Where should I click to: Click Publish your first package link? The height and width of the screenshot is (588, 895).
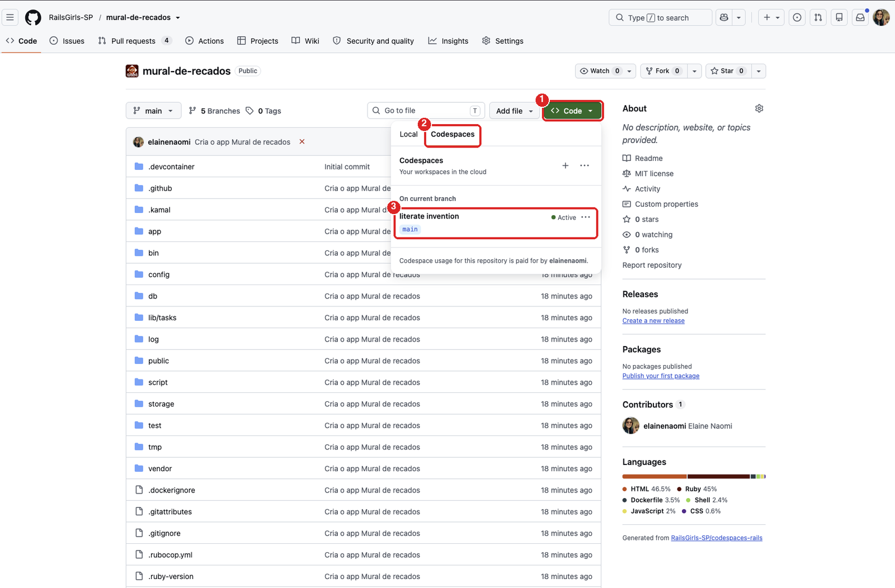tap(661, 376)
